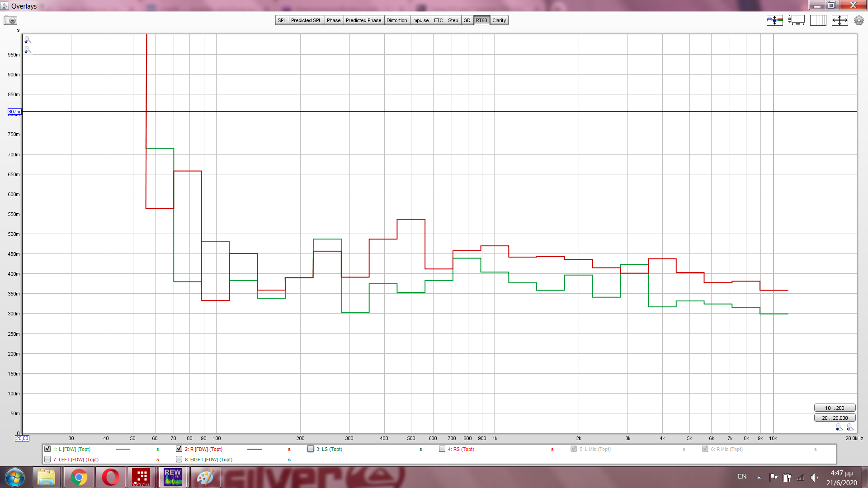The height and width of the screenshot is (488, 868).
Task: Click the 20,00 frequency axis start field
Action: click(22, 438)
